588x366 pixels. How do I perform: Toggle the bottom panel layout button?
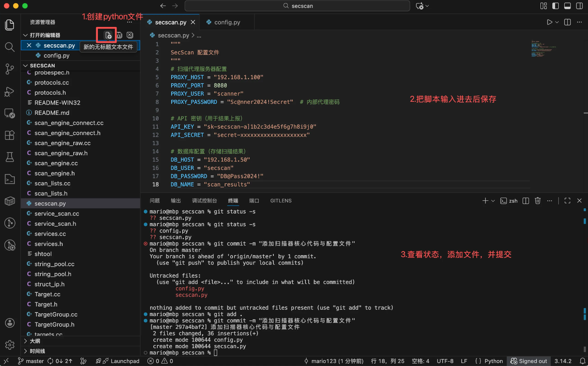click(567, 6)
